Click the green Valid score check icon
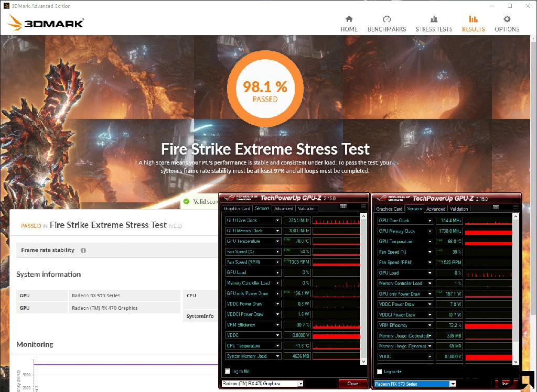537x392 pixels. (x=186, y=201)
